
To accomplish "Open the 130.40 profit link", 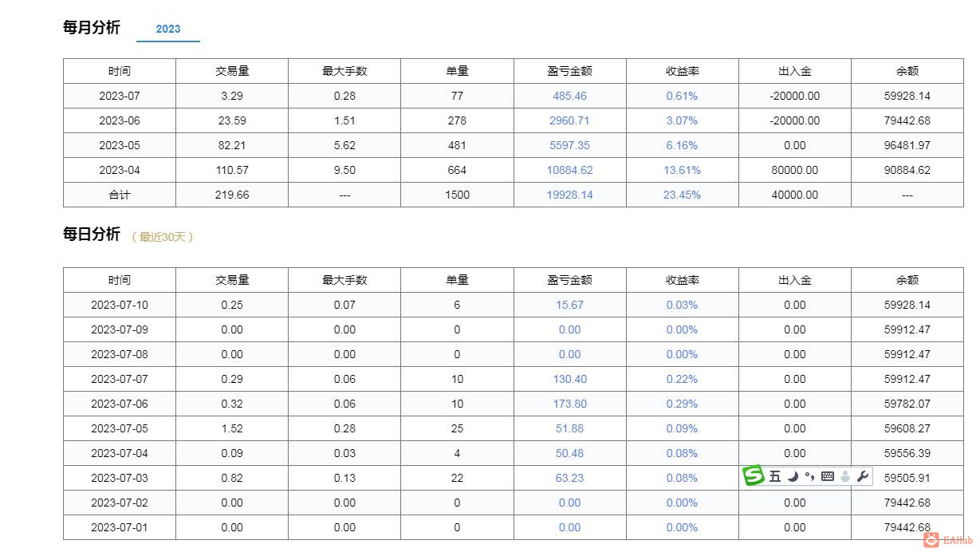I will pyautogui.click(x=569, y=379).
